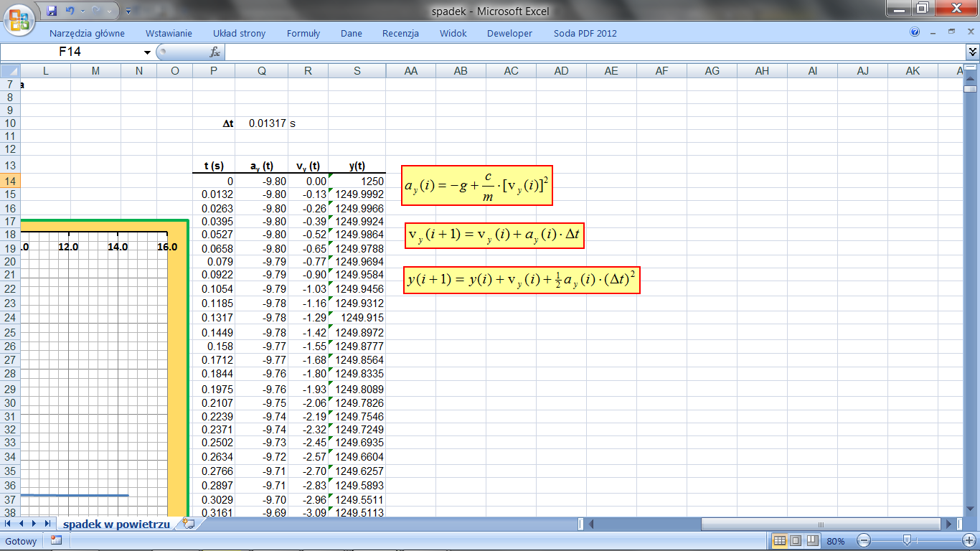This screenshot has width=980, height=551.
Task: Open the Deweloper tab
Action: (x=509, y=33)
